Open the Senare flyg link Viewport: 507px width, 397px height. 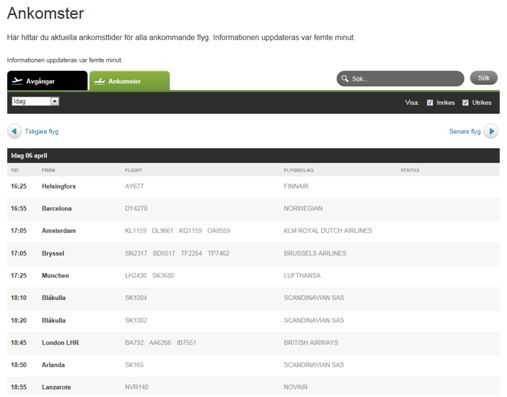(x=465, y=131)
